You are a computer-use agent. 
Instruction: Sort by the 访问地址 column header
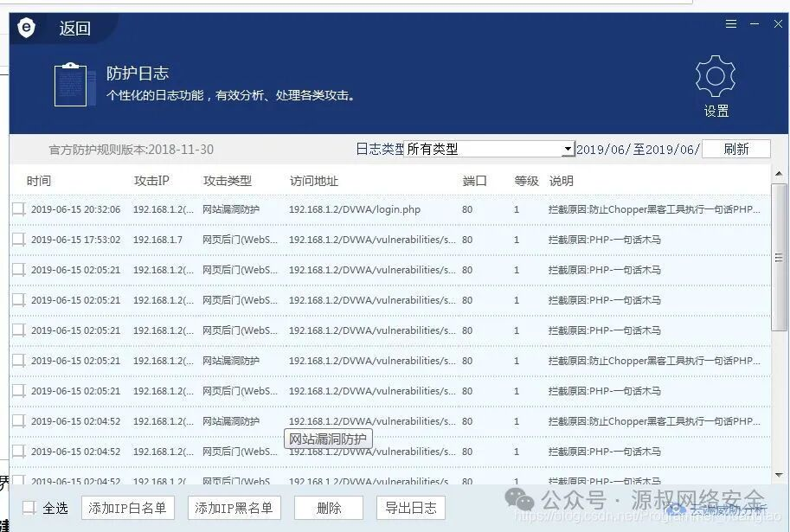(313, 181)
